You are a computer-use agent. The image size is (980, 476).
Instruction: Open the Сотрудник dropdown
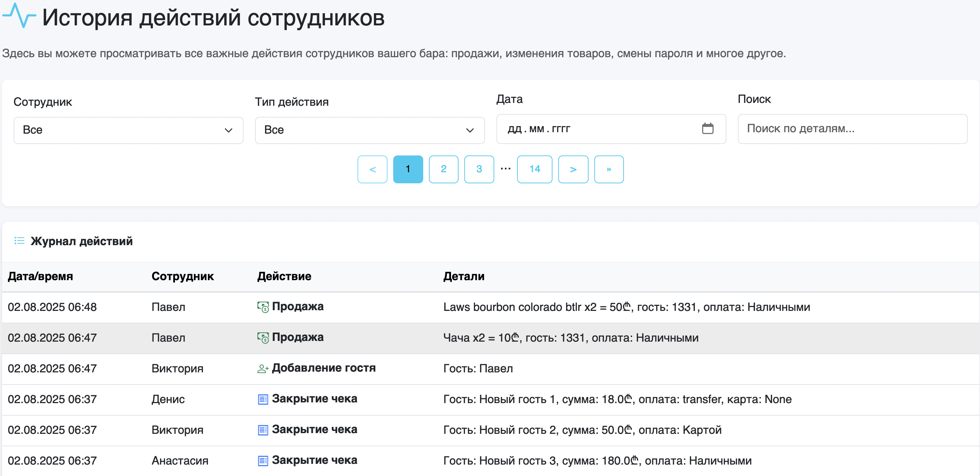[x=128, y=130]
